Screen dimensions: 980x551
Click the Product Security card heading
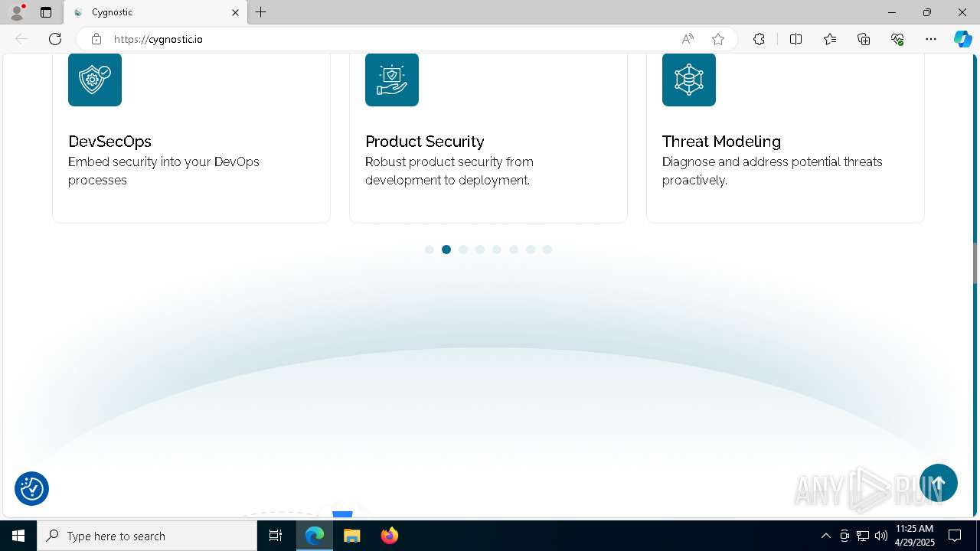point(425,142)
